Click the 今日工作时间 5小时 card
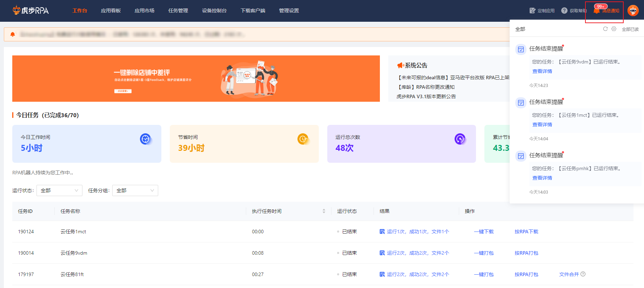This screenshot has width=644, height=288. 87,144
